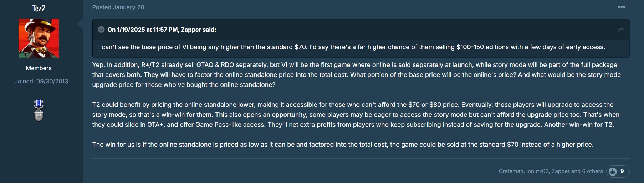Show the '6 others' who reacted

pyautogui.click(x=593, y=171)
